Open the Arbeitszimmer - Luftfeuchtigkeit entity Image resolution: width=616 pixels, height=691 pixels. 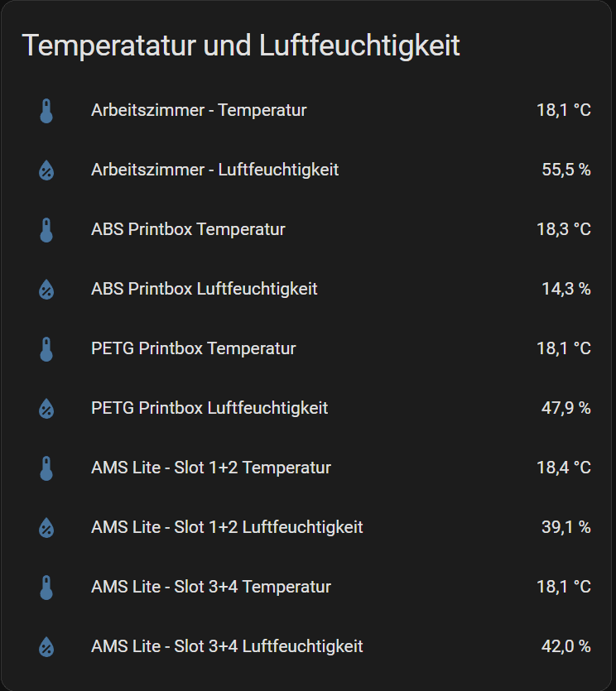pyautogui.click(x=214, y=170)
